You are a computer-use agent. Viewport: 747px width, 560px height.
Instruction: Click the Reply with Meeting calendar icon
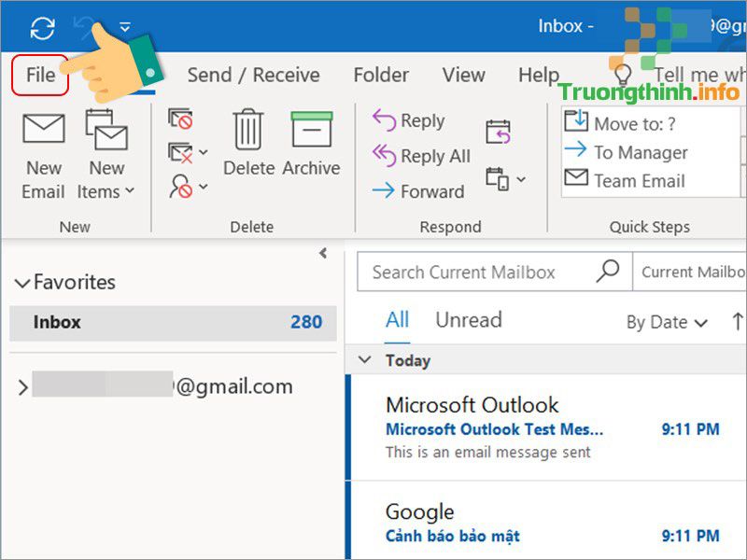tap(499, 132)
